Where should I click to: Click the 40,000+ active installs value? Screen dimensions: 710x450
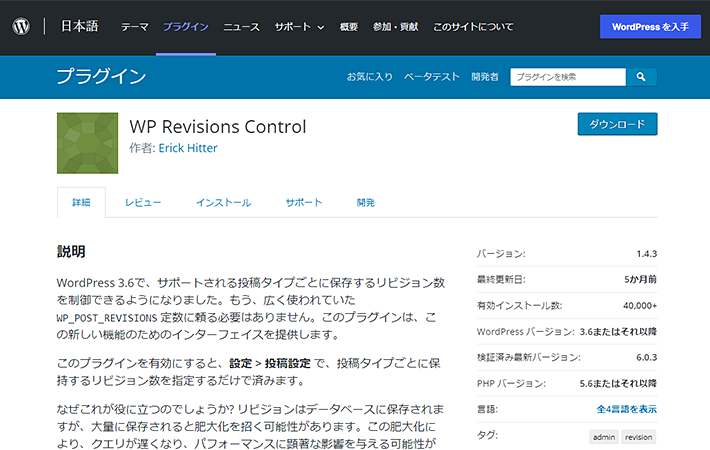coord(640,306)
